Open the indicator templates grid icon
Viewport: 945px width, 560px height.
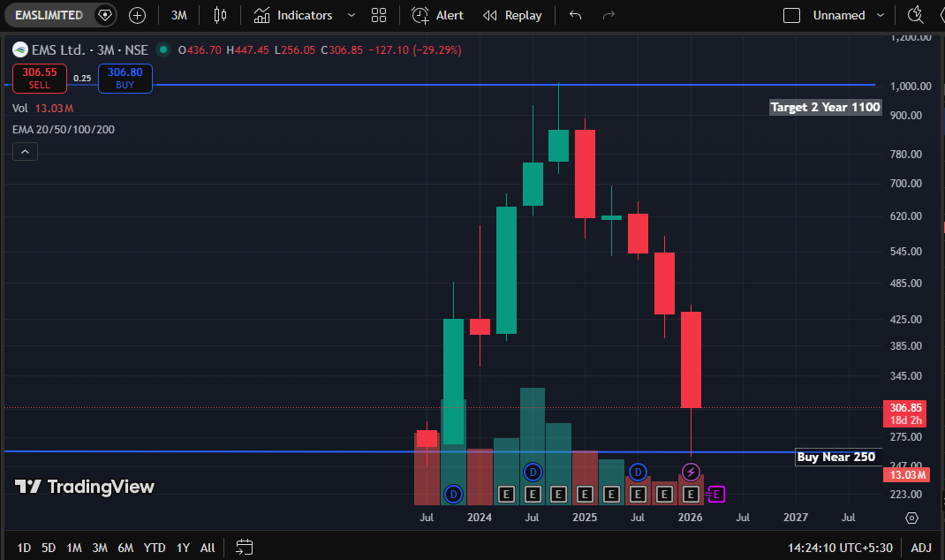[379, 15]
